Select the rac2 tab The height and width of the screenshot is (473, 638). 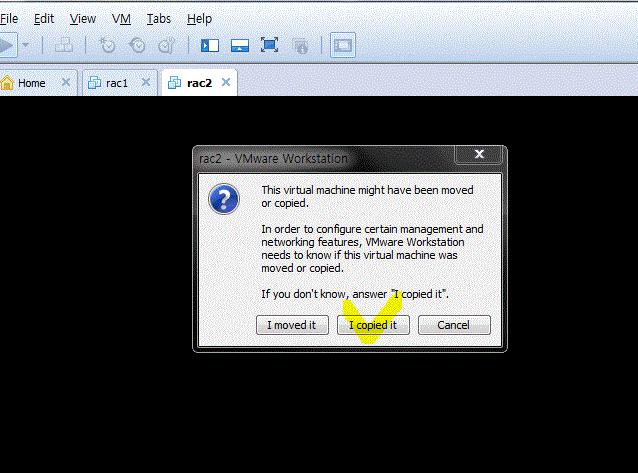199,83
